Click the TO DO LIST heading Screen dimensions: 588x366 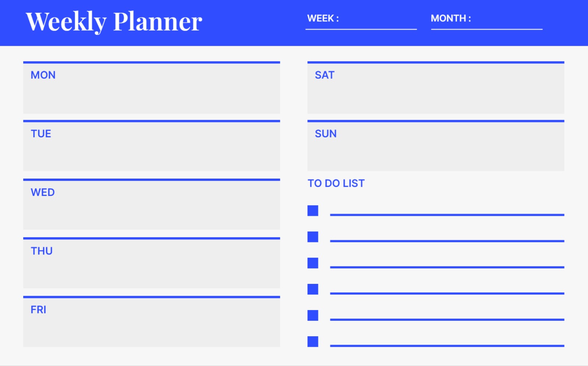click(336, 183)
